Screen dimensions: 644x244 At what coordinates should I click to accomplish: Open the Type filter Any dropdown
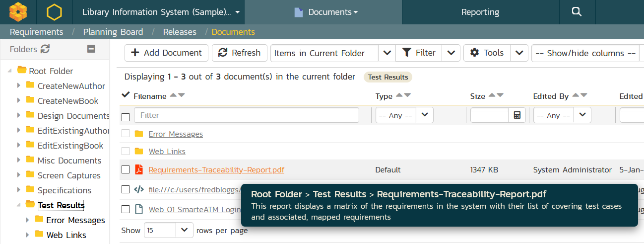tap(404, 115)
